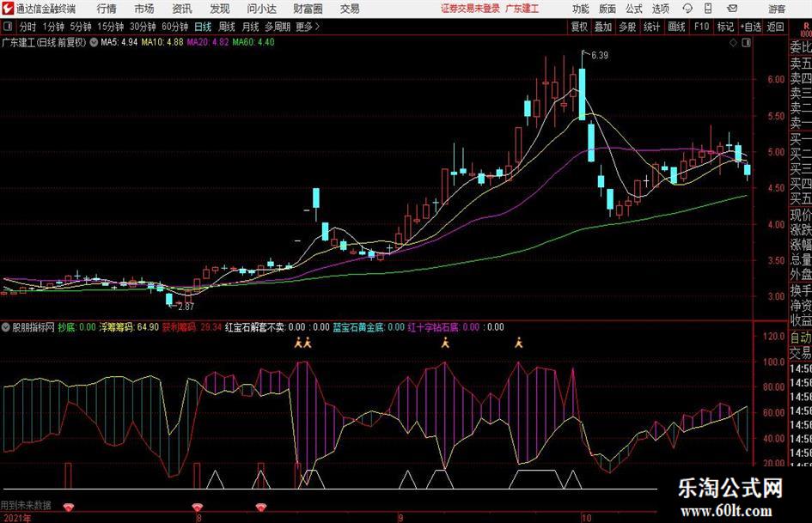Viewport: 812px width, 523px height.
Task: Switch to the 15分钟 period tab
Action: [x=111, y=27]
